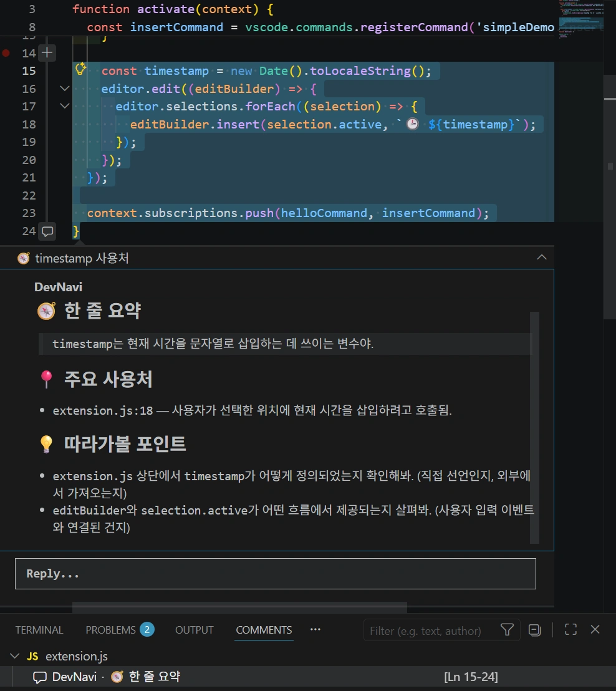The width and height of the screenshot is (616, 691).
Task: Click line number 23 in the gutter
Action: (29, 213)
